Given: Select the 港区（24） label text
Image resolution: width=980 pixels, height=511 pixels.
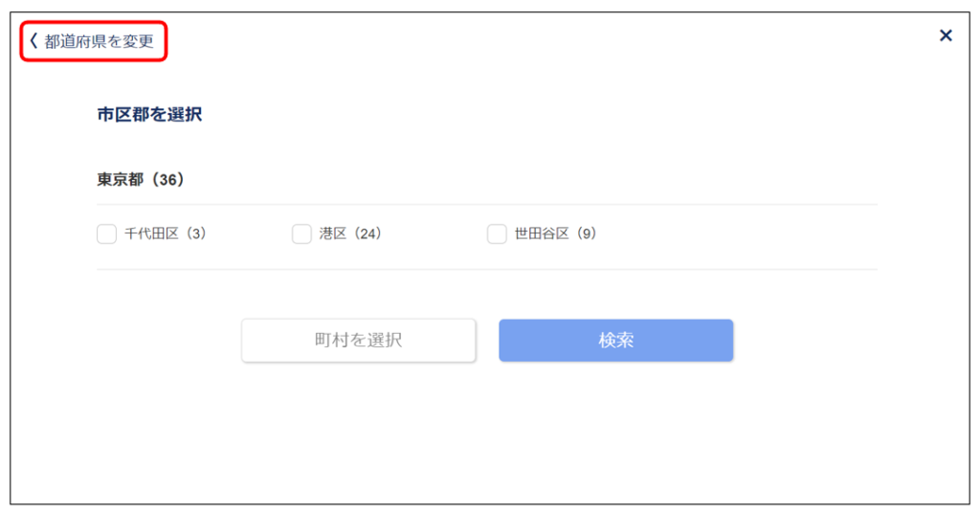Looking at the screenshot, I should (350, 233).
